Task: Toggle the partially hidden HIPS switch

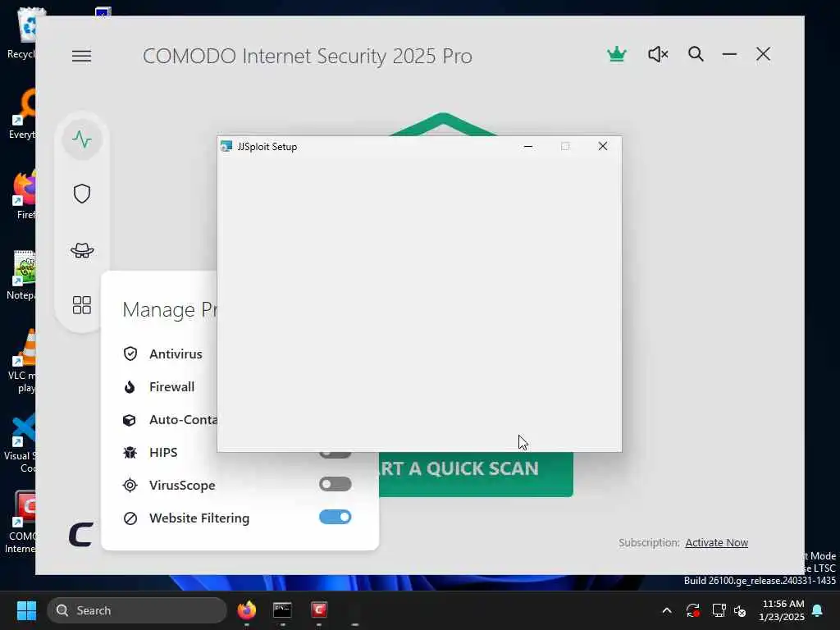Action: pos(336,454)
